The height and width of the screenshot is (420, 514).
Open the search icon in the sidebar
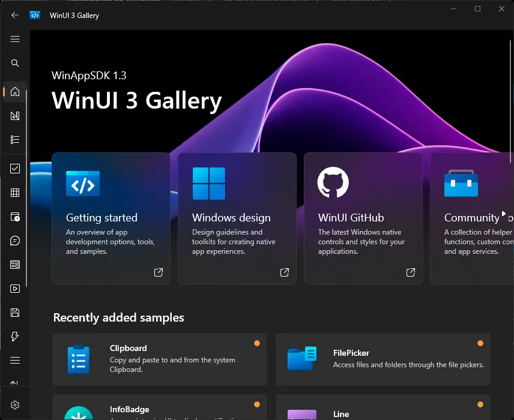click(15, 63)
